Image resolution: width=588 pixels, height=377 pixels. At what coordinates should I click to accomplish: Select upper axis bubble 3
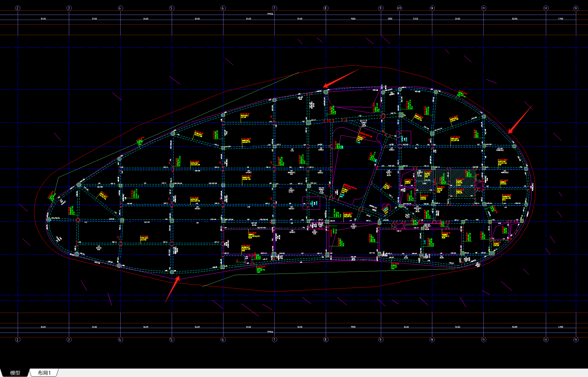coord(69,8)
